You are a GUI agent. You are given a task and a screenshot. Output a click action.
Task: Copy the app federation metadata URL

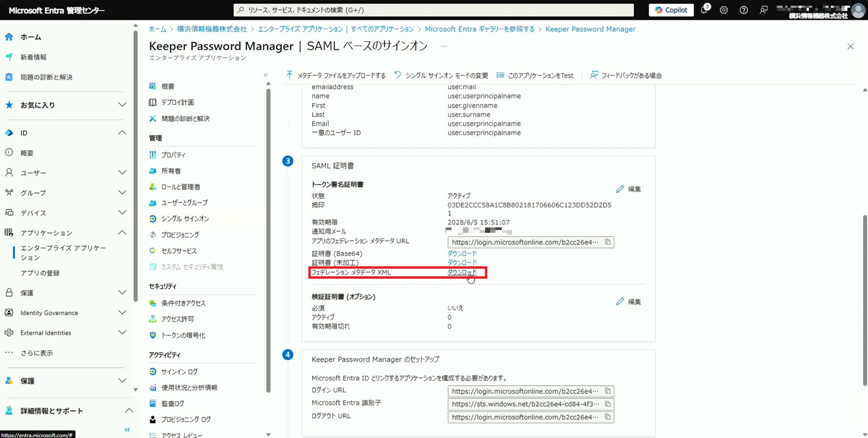point(608,242)
